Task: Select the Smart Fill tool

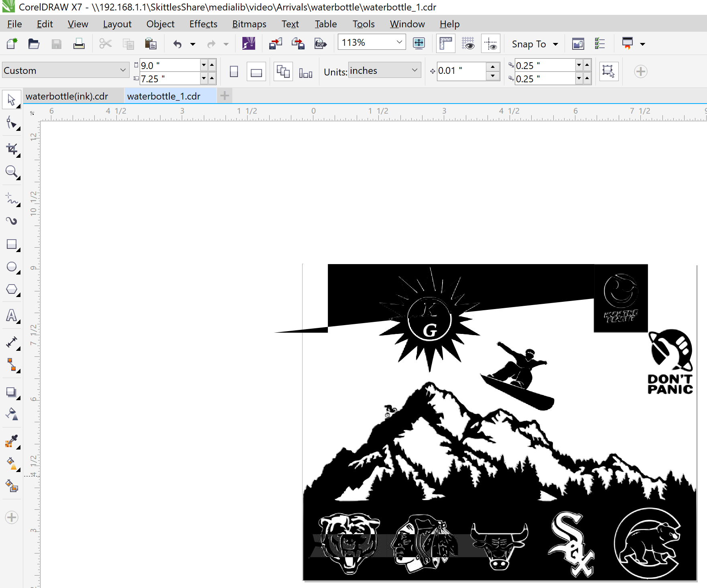Action: point(12,486)
